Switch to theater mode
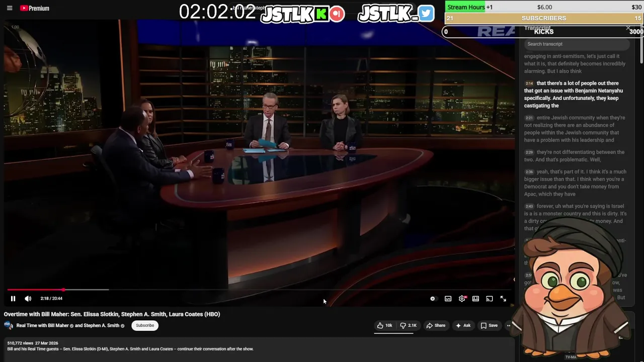 point(475,299)
